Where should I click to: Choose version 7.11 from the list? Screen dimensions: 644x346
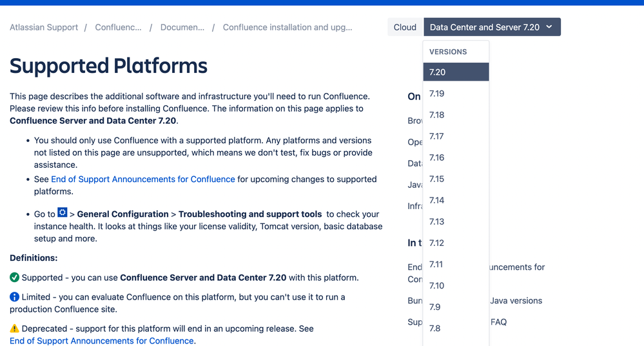pos(456,265)
